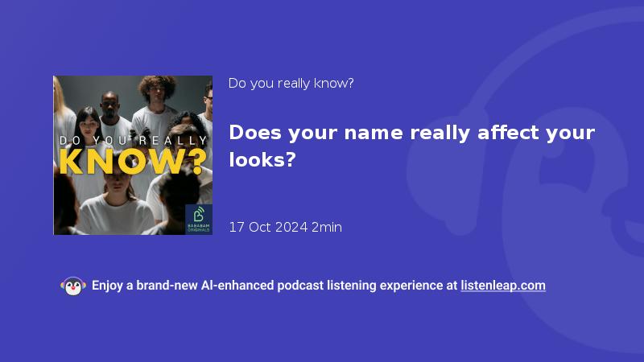Screen dimensions: 644x362
Task: Click the penguin headphones mascot icon
Action: [x=73, y=286]
